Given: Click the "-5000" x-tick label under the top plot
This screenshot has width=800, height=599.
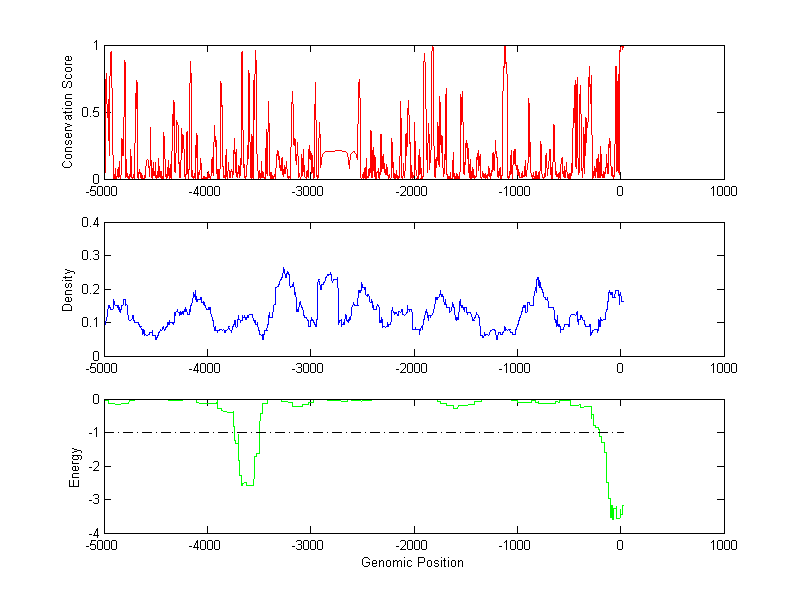Looking at the screenshot, I should coord(104,191).
